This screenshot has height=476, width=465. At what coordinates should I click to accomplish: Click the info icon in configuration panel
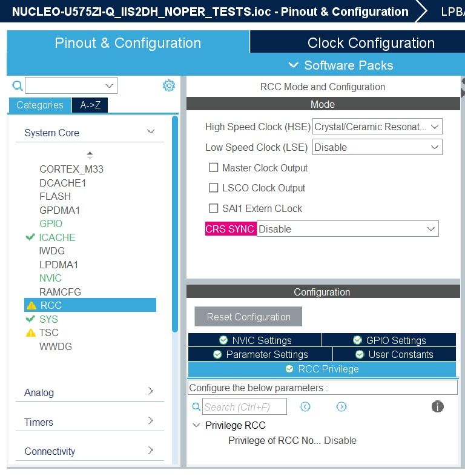tap(437, 406)
